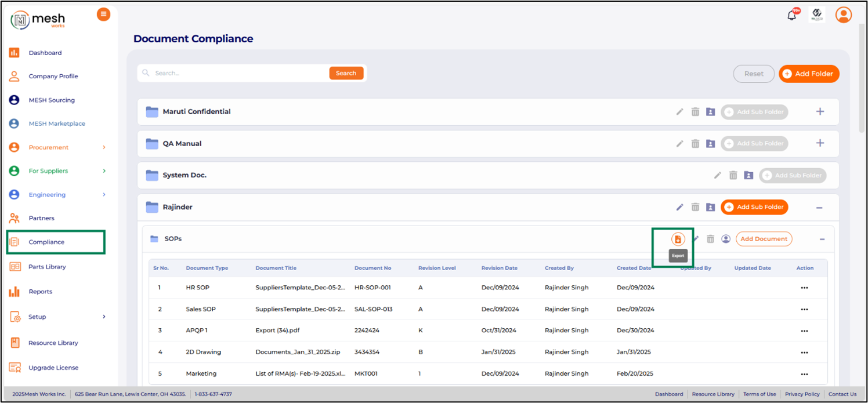Viewport: 868px width, 403px height.
Task: Click the notification bell icon
Action: coord(791,16)
